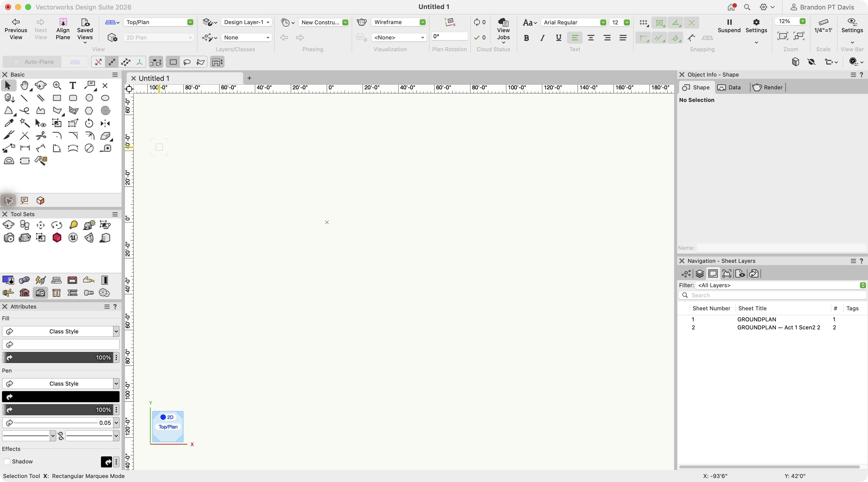Switch to the Data tab

[730, 88]
